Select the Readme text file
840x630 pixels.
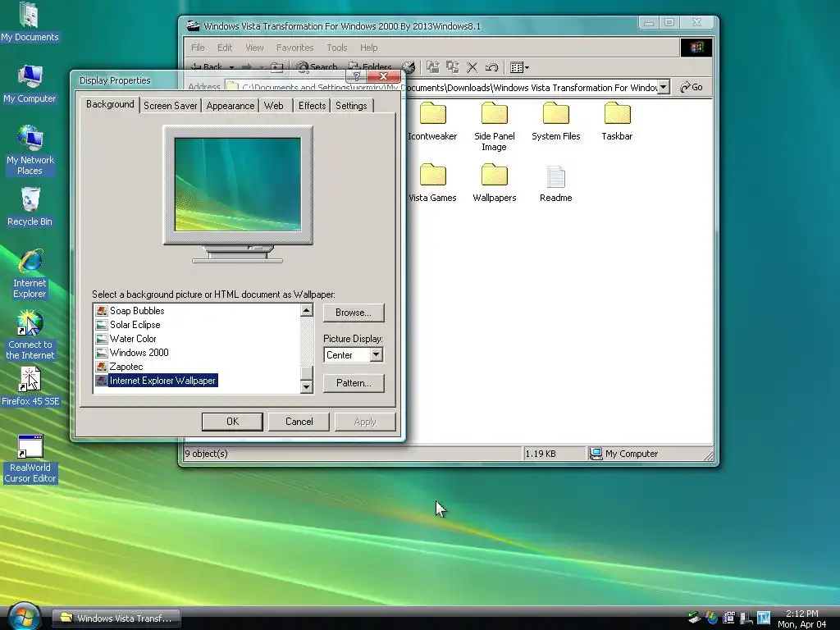tap(555, 184)
